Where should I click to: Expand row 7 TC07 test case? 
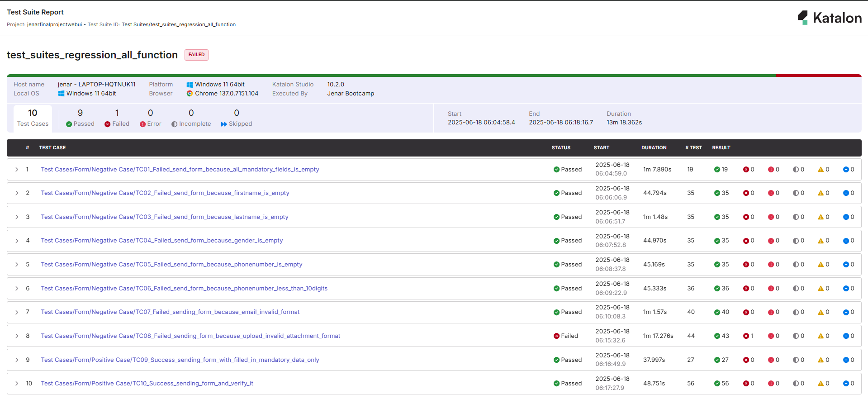click(x=17, y=312)
